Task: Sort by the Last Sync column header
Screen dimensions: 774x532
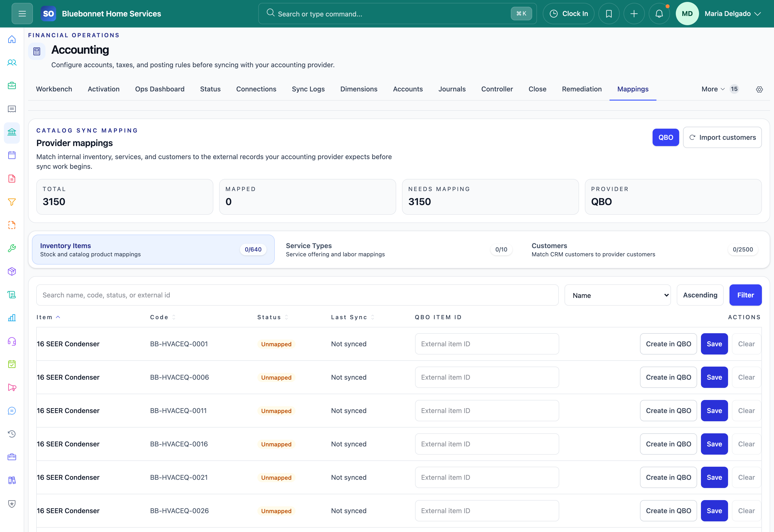Action: tap(353, 317)
